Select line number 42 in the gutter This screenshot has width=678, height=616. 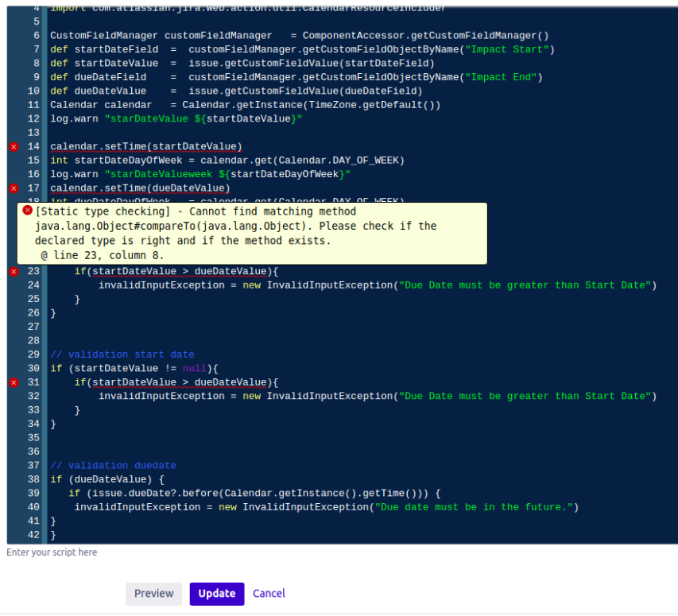click(33, 534)
